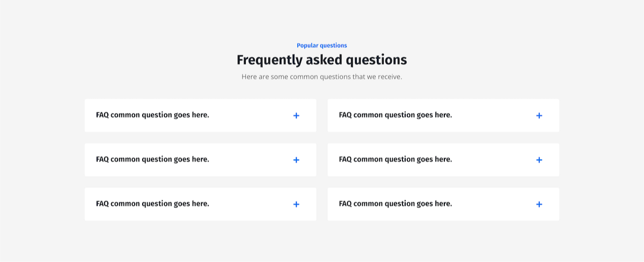Screen dimensions: 644x262
Task: Expand the bottom-right FAQ using its plus icon
Action: click(x=539, y=205)
